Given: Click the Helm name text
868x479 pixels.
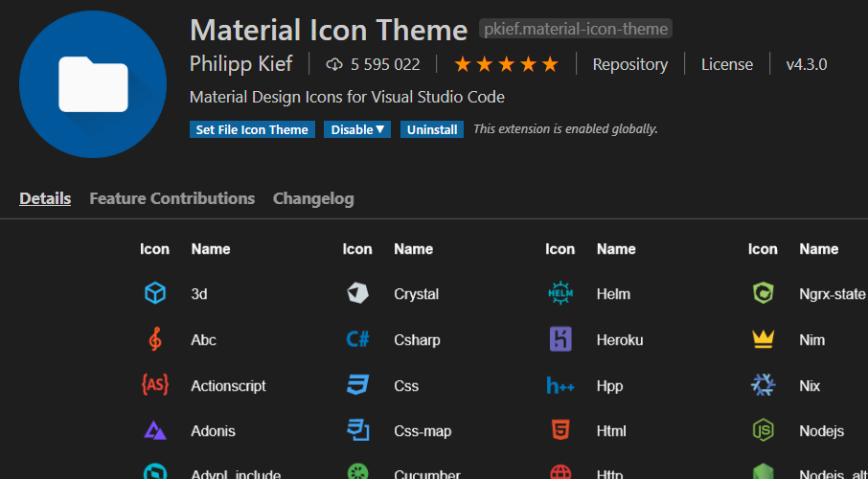Looking at the screenshot, I should coord(613,293).
